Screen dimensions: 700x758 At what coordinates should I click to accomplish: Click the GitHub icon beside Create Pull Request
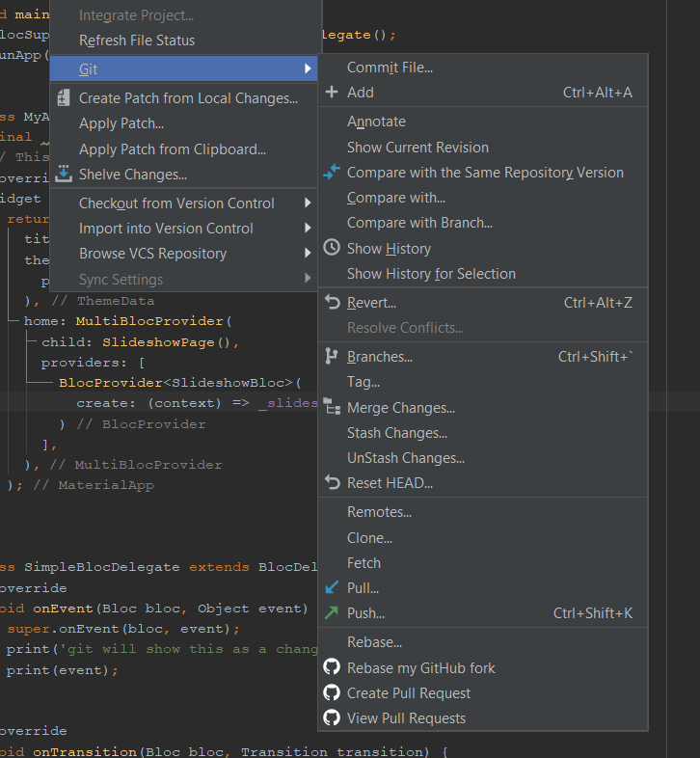[x=332, y=692]
